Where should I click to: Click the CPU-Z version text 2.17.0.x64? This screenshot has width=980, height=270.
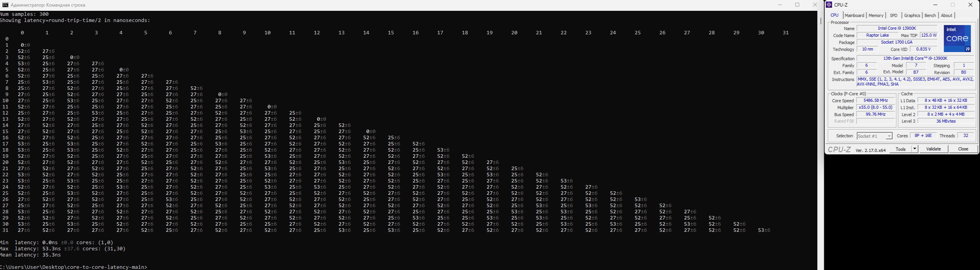click(x=871, y=150)
